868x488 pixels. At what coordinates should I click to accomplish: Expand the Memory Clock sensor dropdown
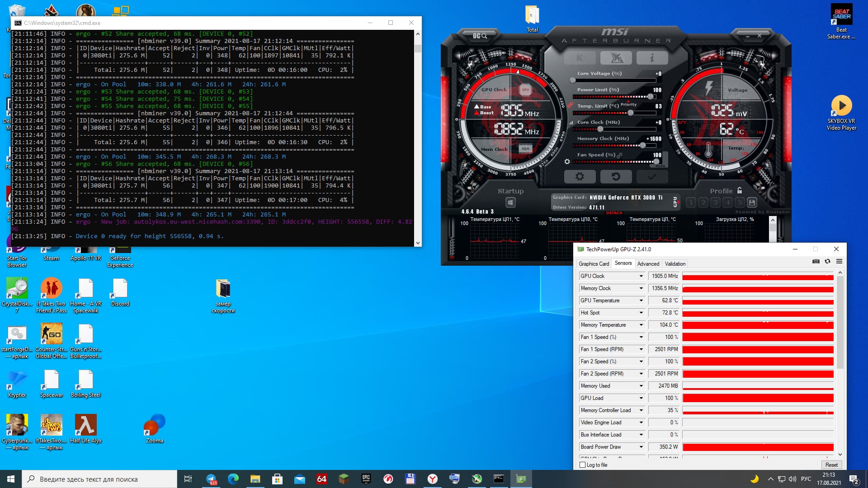click(x=641, y=288)
